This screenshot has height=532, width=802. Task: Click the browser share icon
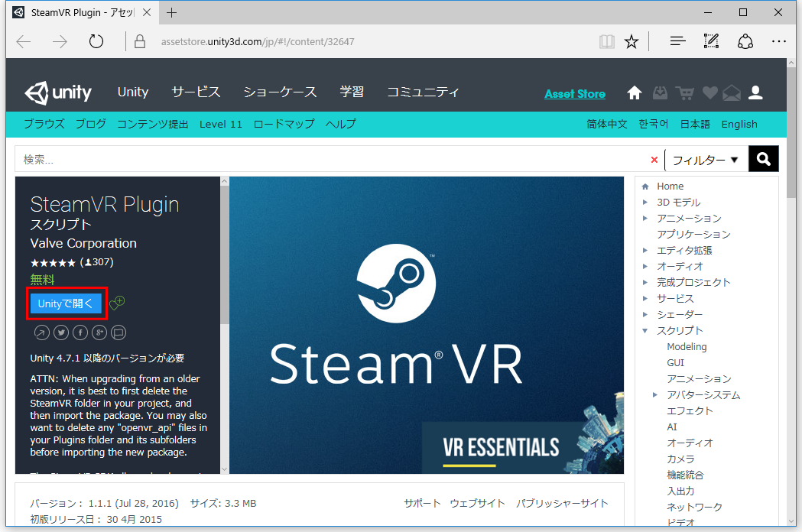point(745,41)
